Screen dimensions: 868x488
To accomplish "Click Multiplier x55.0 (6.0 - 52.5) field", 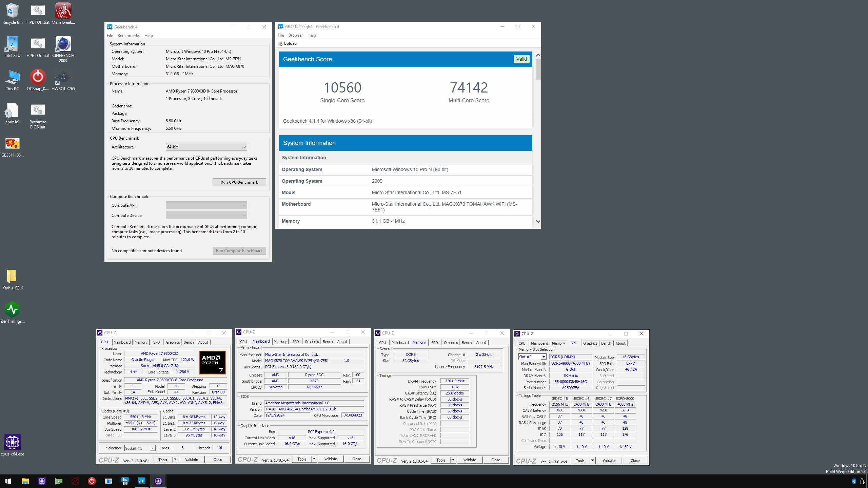I will click(141, 423).
